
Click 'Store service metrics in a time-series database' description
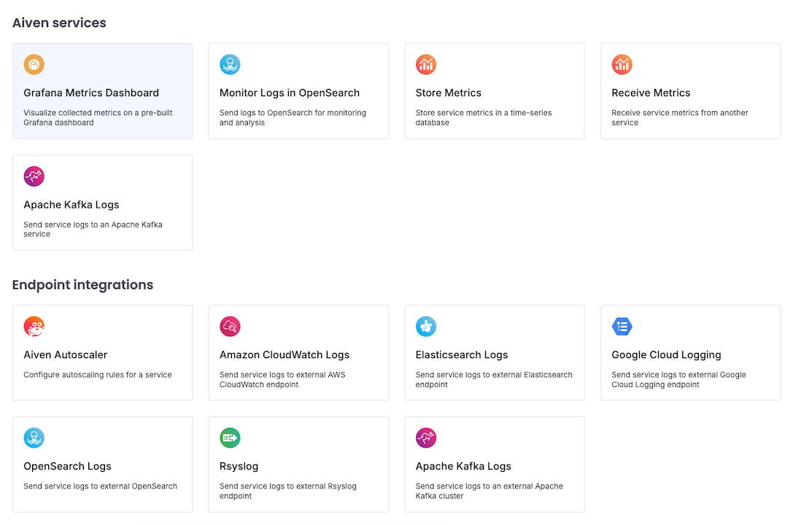point(483,117)
